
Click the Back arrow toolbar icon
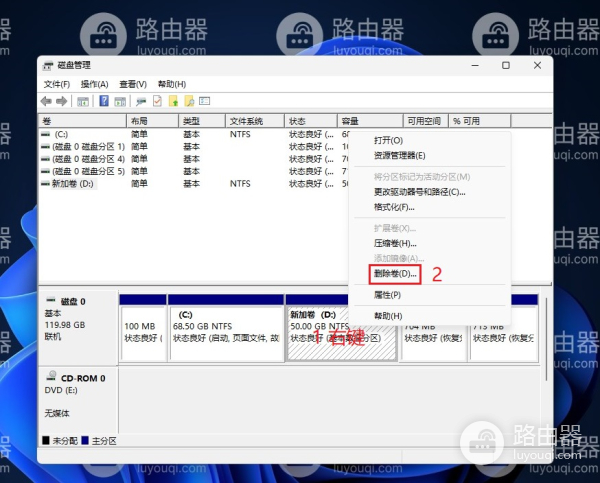pyautogui.click(x=46, y=101)
